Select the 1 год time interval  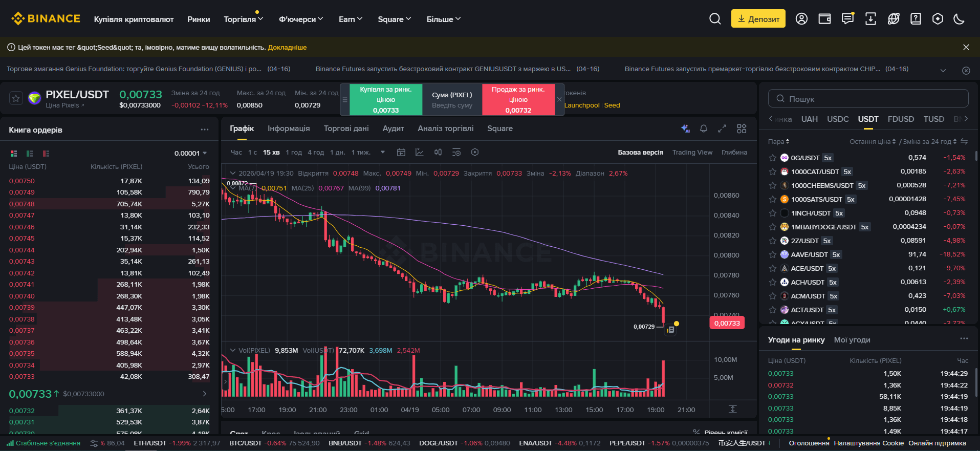point(294,152)
